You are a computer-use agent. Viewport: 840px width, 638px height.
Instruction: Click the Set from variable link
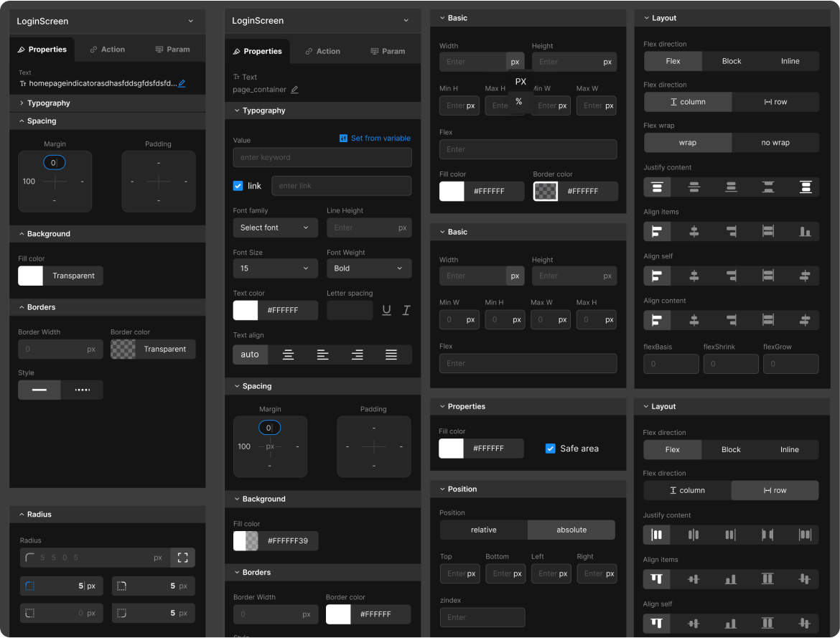click(375, 138)
